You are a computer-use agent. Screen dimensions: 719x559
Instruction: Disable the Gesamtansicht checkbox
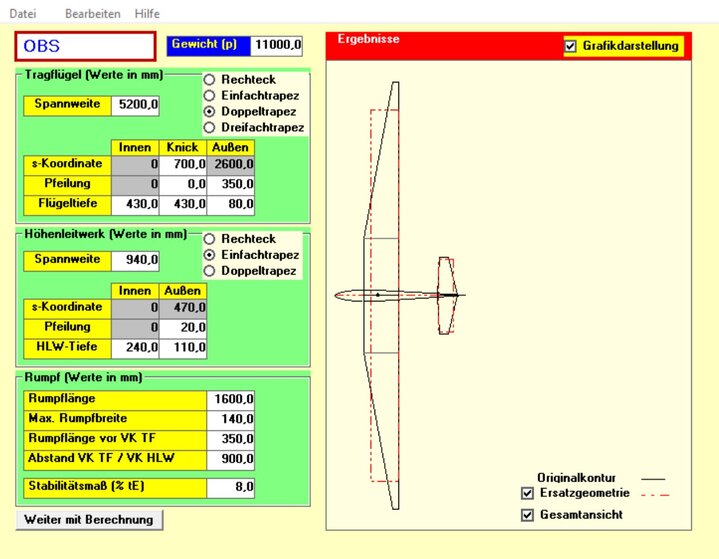coord(528,515)
